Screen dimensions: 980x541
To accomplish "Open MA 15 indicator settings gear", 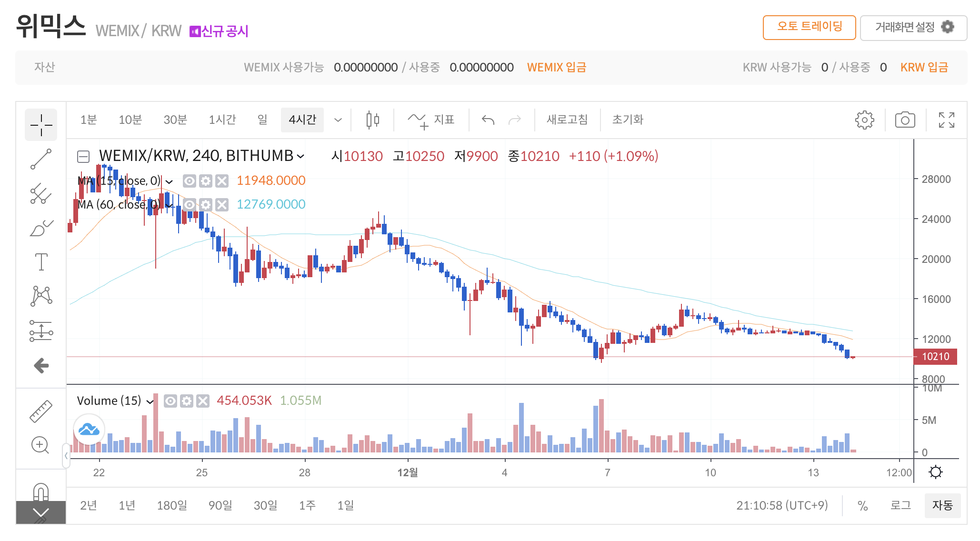I will pyautogui.click(x=206, y=181).
